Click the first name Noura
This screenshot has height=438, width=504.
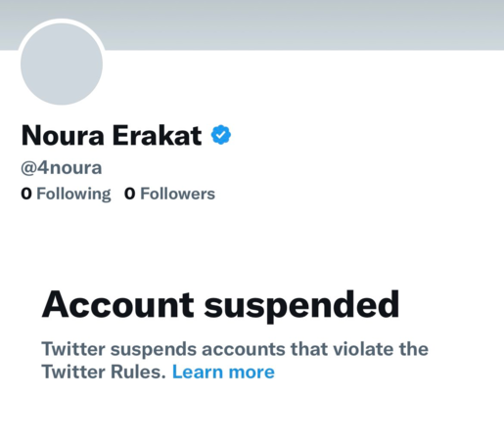tap(63, 135)
